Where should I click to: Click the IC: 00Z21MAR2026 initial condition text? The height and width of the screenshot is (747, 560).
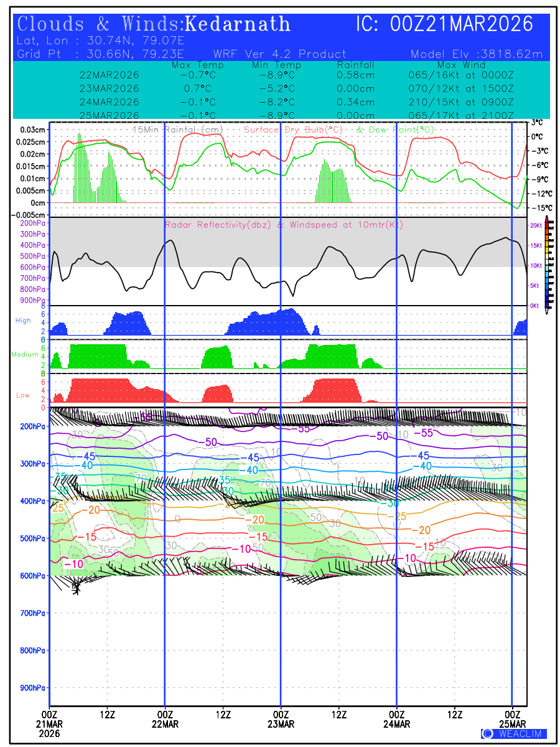pyautogui.click(x=444, y=24)
